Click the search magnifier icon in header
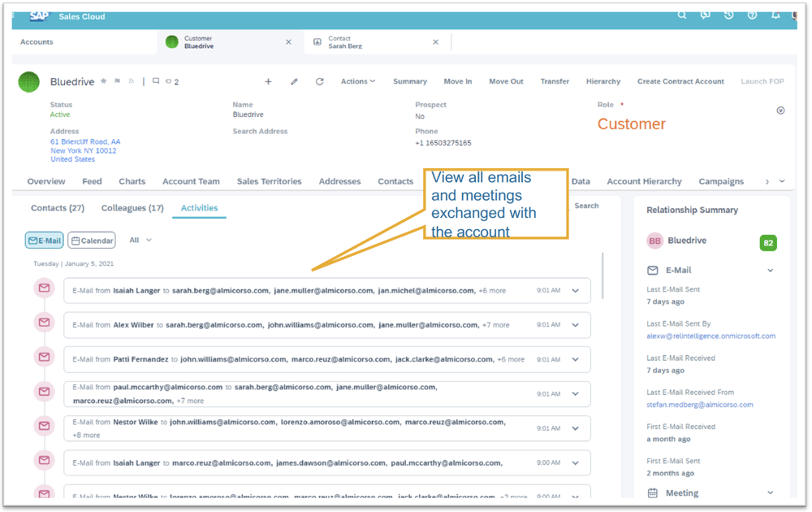Screen dimensions: 812x512 [x=682, y=15]
